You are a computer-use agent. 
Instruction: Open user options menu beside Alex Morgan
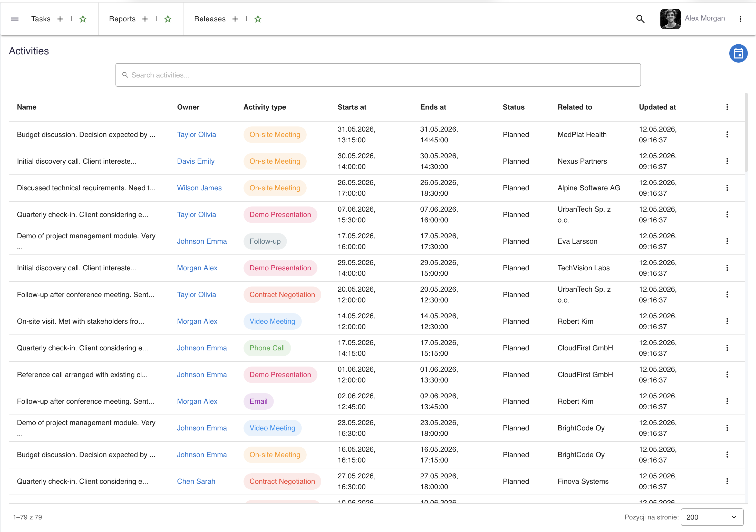click(x=741, y=19)
